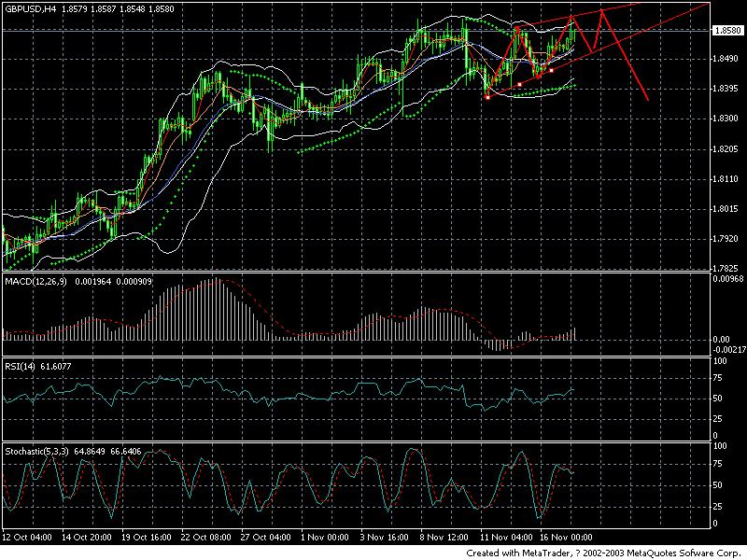Click the 11 Nov 04:00 time label
747x560 pixels.
pos(506,538)
